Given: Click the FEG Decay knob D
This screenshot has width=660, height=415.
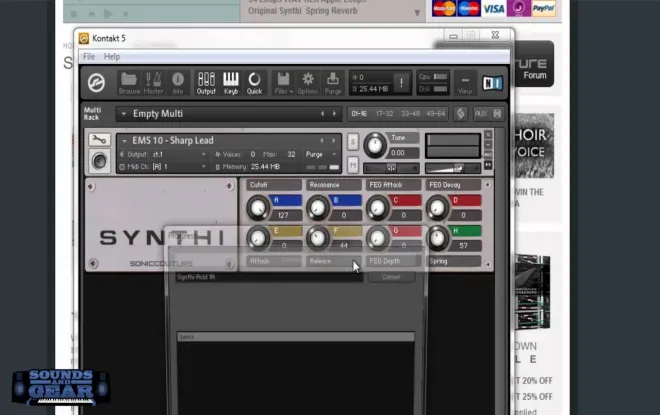Looking at the screenshot, I should pyautogui.click(x=437, y=208).
